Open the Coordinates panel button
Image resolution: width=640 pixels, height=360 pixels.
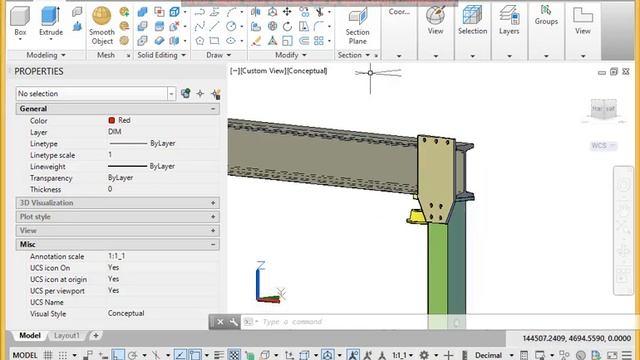coord(399,12)
